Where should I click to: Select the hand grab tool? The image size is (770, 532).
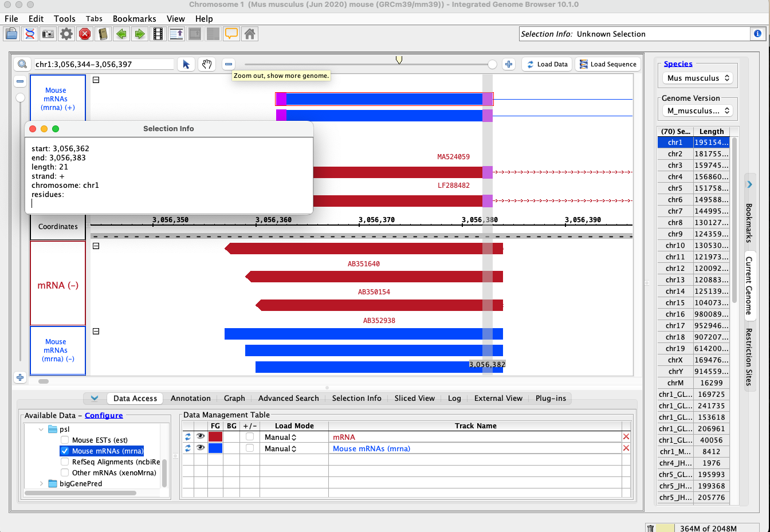click(207, 64)
